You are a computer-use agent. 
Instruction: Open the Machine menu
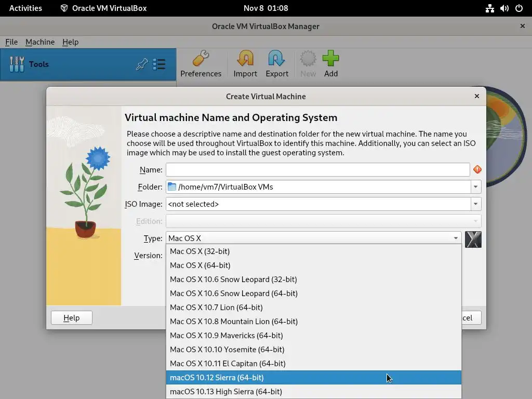[39, 42]
